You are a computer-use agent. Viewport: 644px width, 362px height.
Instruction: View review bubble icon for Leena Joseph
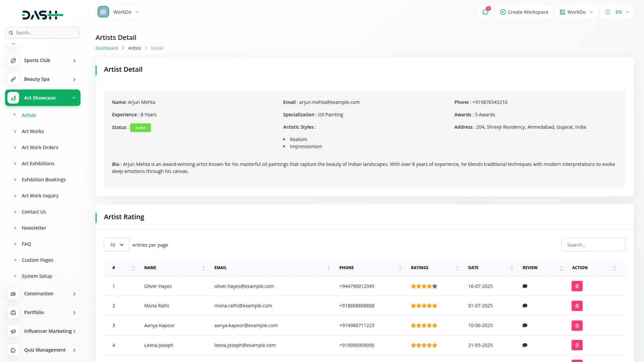coord(525,345)
